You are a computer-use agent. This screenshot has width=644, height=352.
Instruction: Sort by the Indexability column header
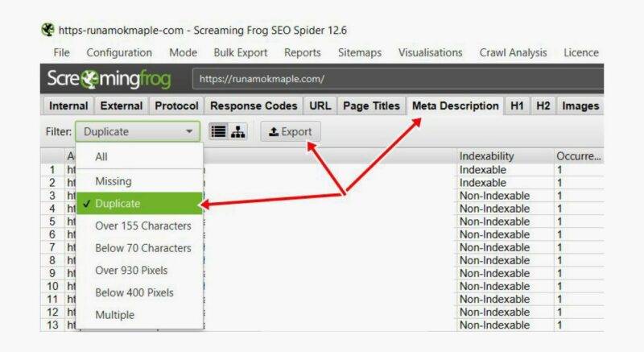coord(505,156)
